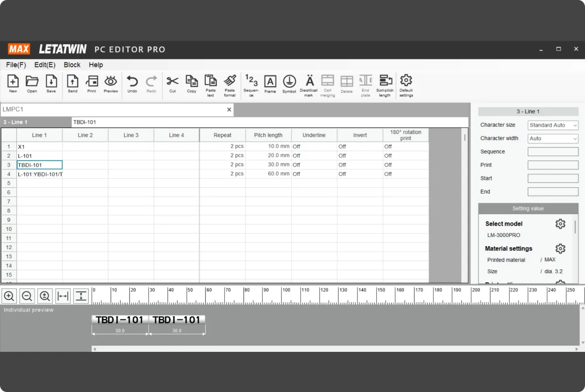The height and width of the screenshot is (392, 585).
Task: Click the Line 1 column header
Action: click(39, 135)
